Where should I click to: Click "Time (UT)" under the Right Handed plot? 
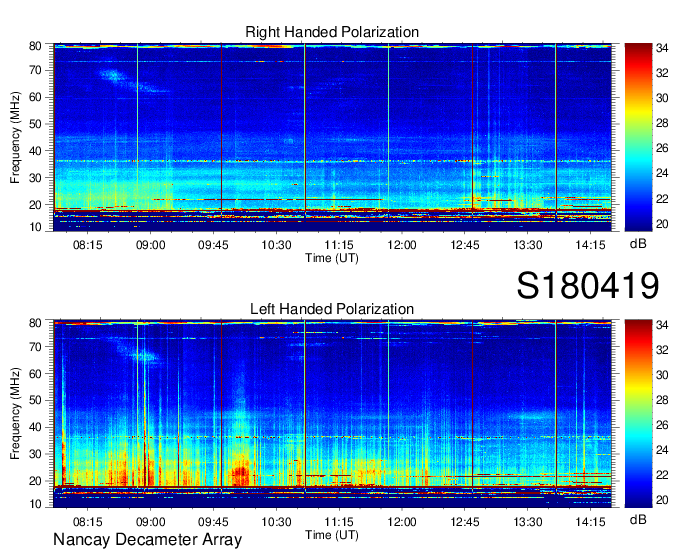click(x=332, y=258)
